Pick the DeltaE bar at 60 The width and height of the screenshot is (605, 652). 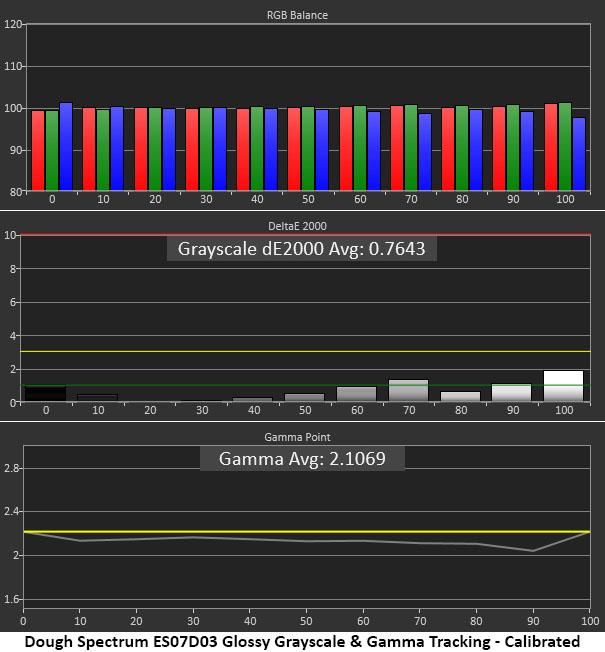[x=356, y=394]
